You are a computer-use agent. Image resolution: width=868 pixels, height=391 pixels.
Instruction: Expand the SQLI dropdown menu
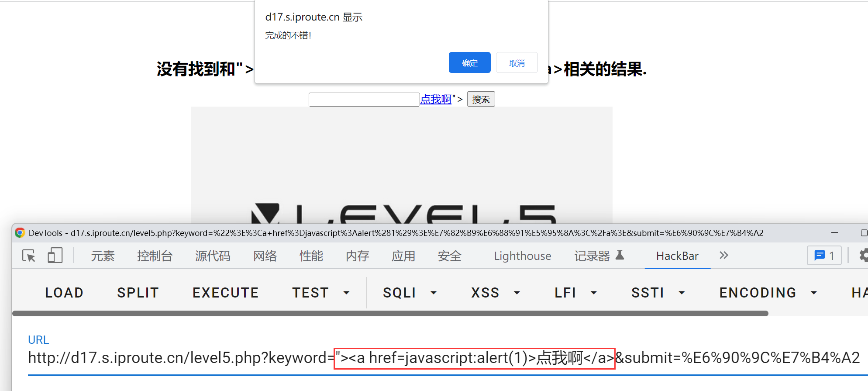point(434,293)
